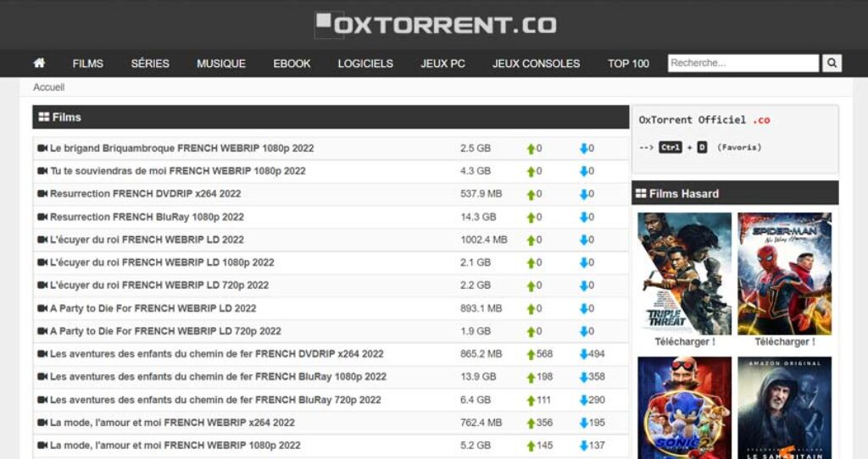868x459 pixels.
Task: Click camera icon for La mode x264 row
Action: pos(42,423)
